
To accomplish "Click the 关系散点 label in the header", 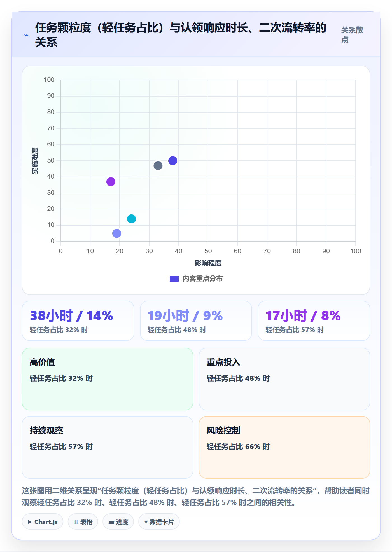I will click(x=352, y=35).
